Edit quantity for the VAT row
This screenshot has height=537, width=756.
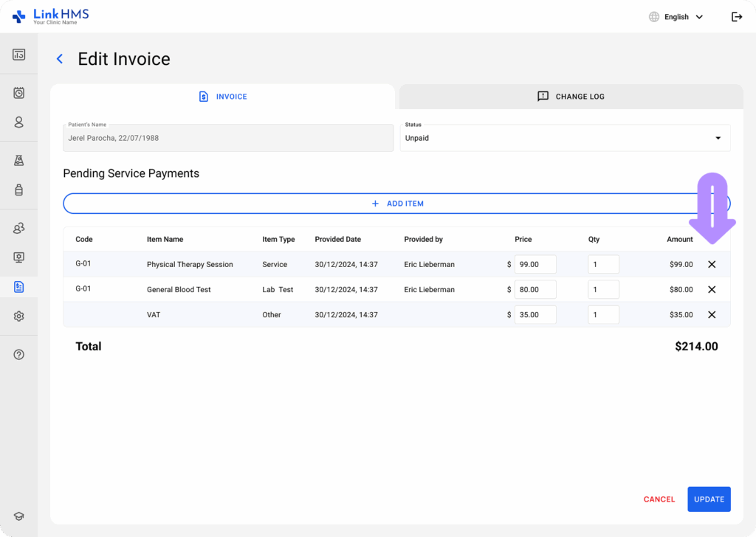pyautogui.click(x=603, y=314)
